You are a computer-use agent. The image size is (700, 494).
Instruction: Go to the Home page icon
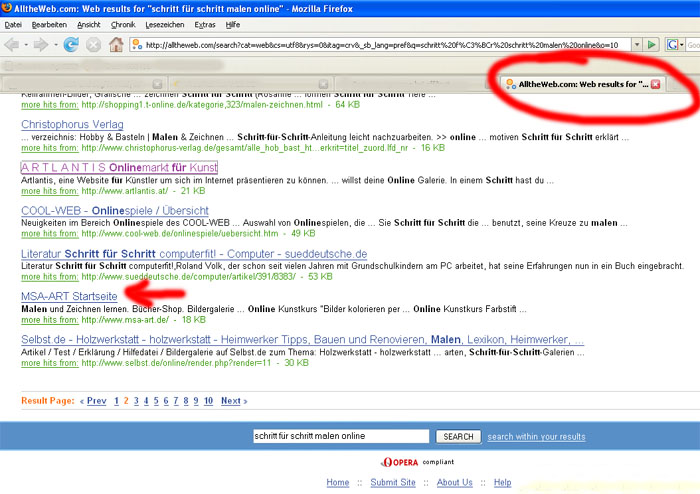click(x=116, y=45)
